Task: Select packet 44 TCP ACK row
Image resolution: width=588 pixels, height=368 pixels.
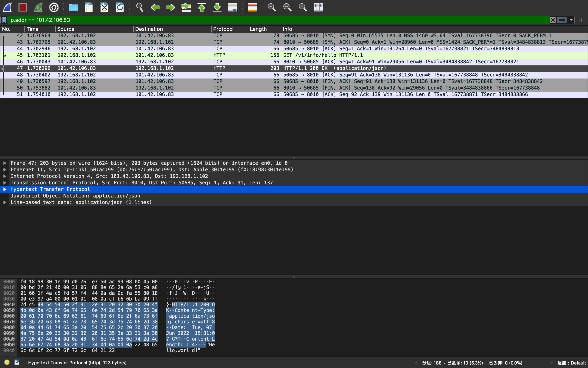Action: coord(294,49)
